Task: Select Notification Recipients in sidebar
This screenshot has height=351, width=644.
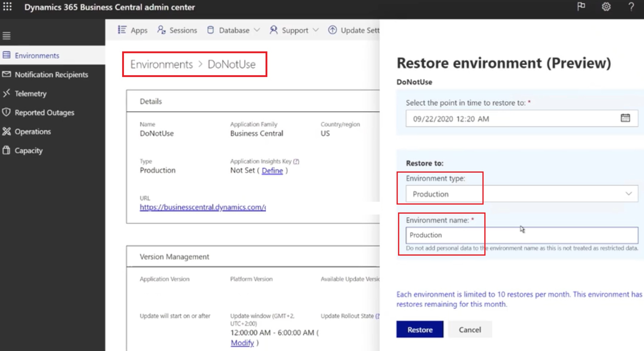Action: [x=51, y=75]
